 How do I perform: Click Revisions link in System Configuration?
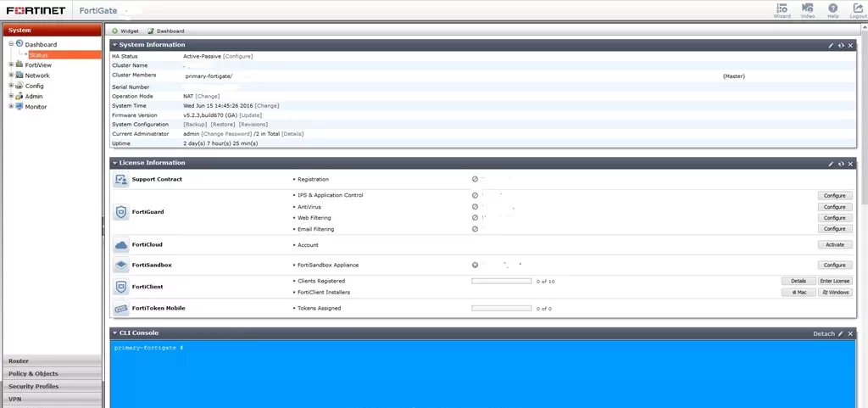tap(253, 125)
